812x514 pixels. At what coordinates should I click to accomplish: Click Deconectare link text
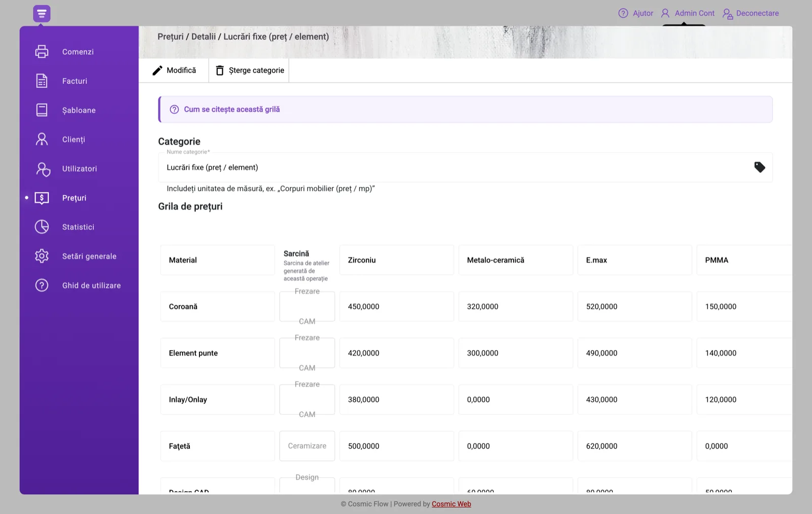757,13
